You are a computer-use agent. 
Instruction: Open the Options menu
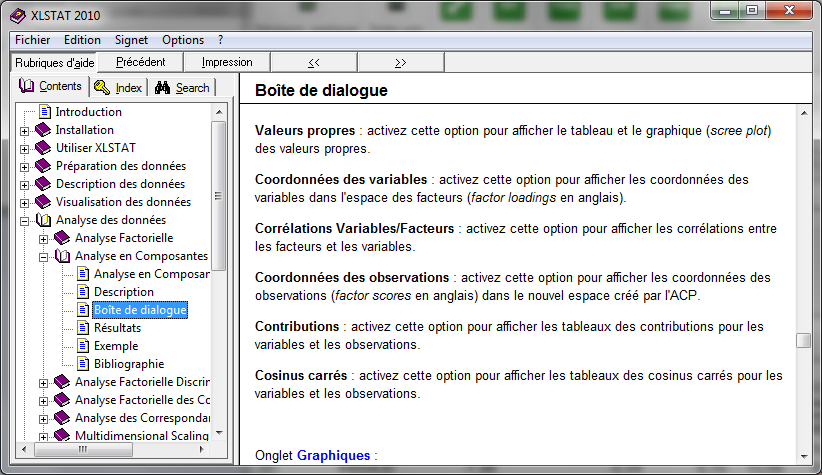click(182, 40)
